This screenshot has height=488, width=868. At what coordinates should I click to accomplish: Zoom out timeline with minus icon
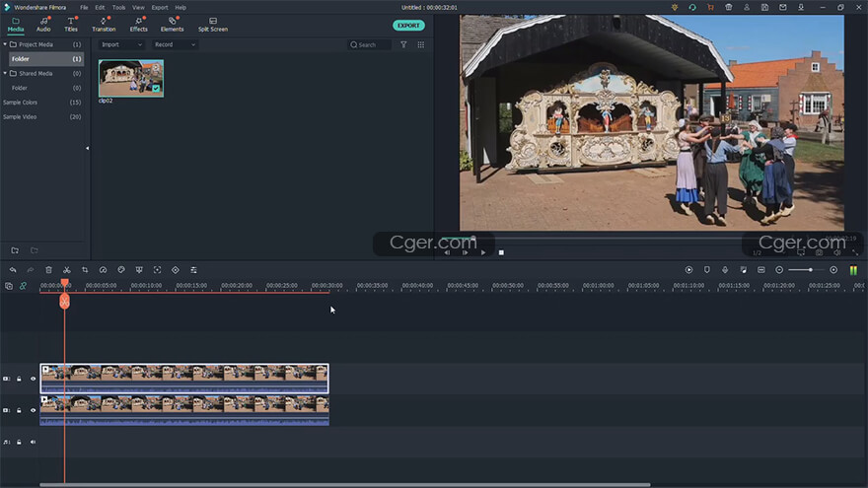(779, 270)
